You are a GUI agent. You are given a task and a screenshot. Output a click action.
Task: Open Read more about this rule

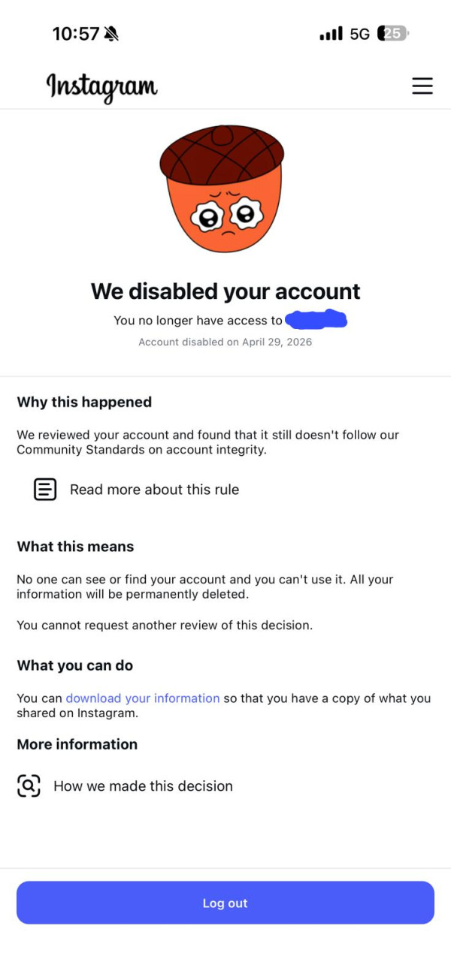[154, 490]
